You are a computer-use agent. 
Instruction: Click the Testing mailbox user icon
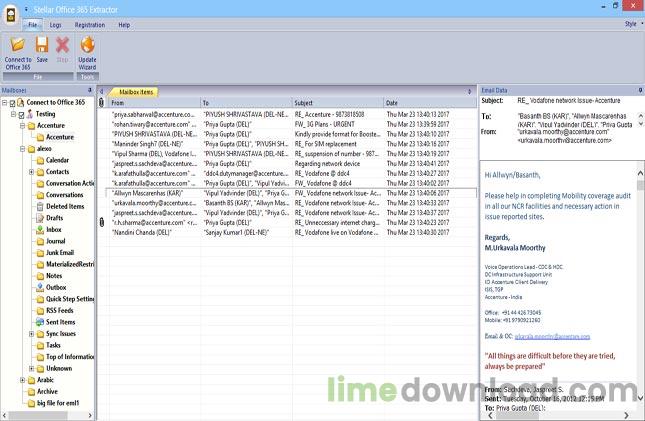[x=30, y=114]
